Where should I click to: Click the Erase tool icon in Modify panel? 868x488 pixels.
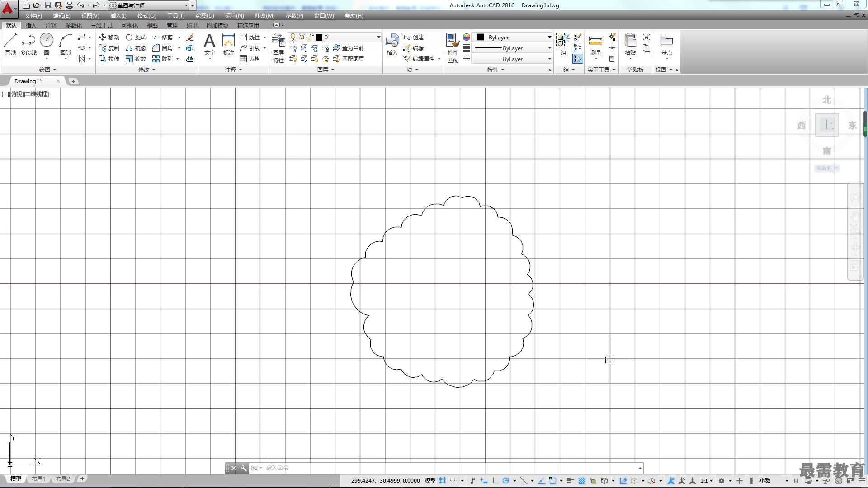click(x=190, y=37)
